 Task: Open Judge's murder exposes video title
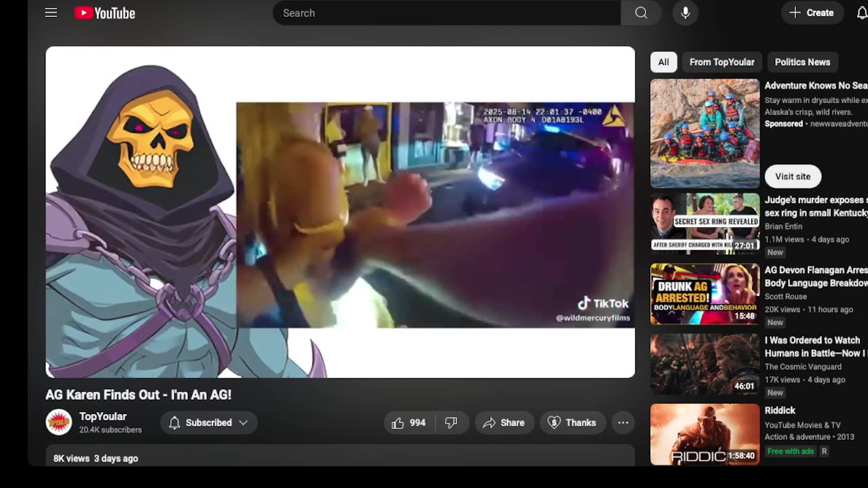tap(816, 206)
